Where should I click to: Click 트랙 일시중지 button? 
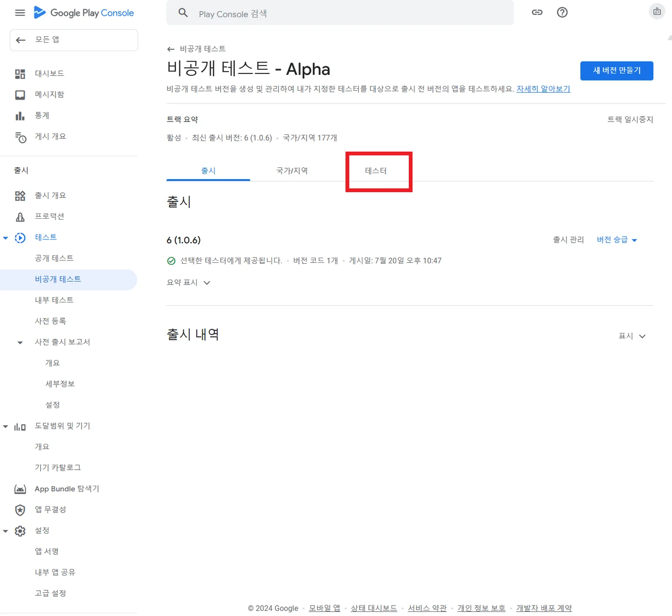[630, 119]
